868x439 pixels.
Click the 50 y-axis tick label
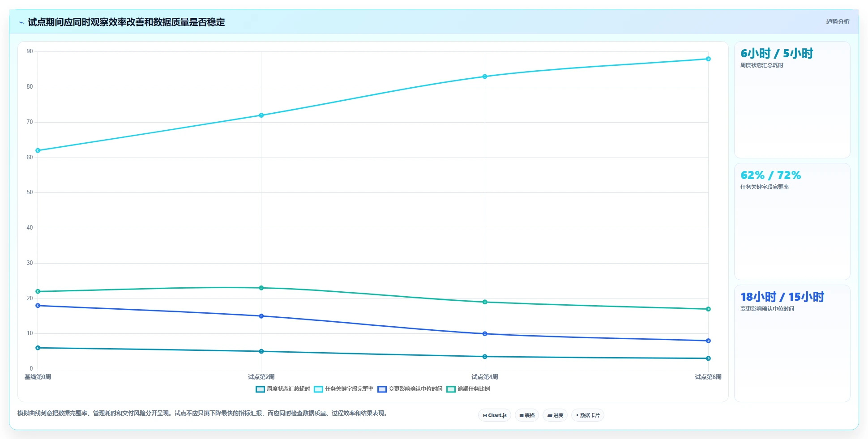click(x=30, y=192)
